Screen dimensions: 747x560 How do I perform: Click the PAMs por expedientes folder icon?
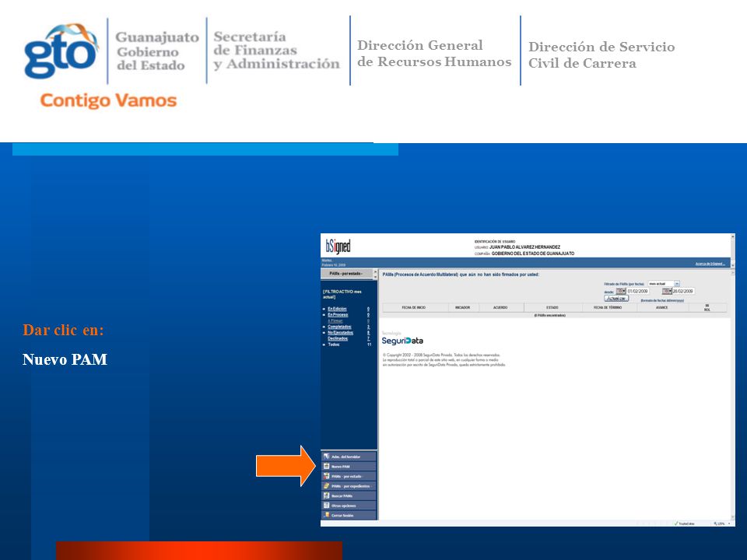326,485
